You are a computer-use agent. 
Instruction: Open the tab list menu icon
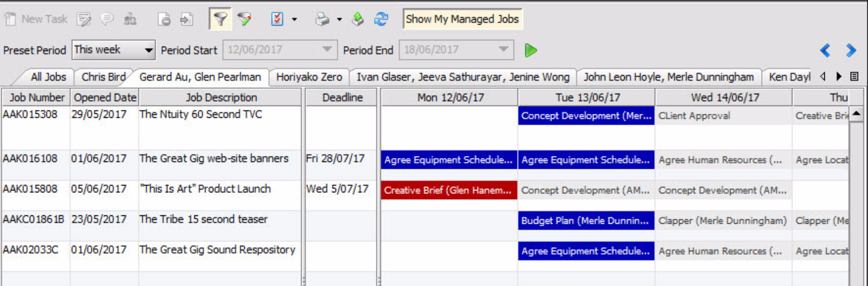(854, 76)
